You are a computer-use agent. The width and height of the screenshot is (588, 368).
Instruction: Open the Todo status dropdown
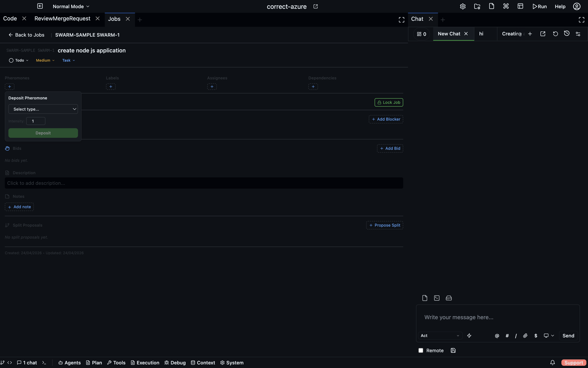19,60
